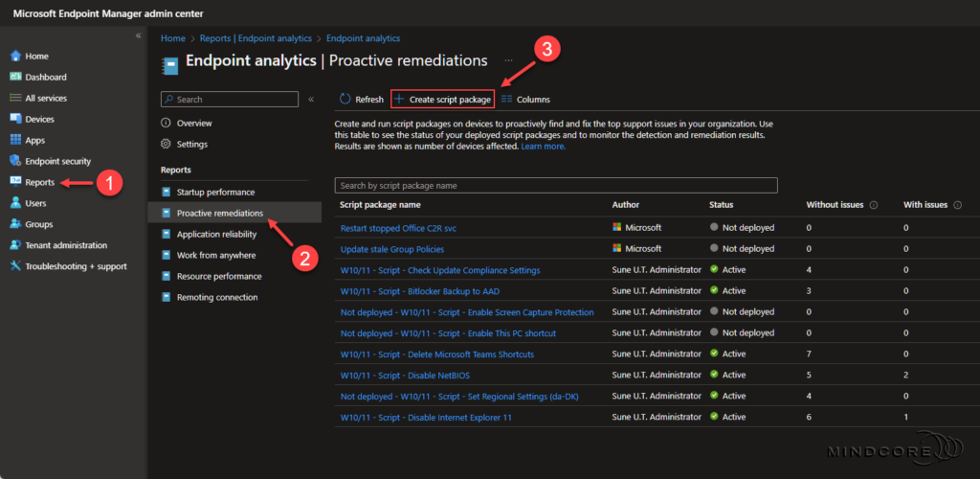Click the Refresh button label

tap(369, 100)
